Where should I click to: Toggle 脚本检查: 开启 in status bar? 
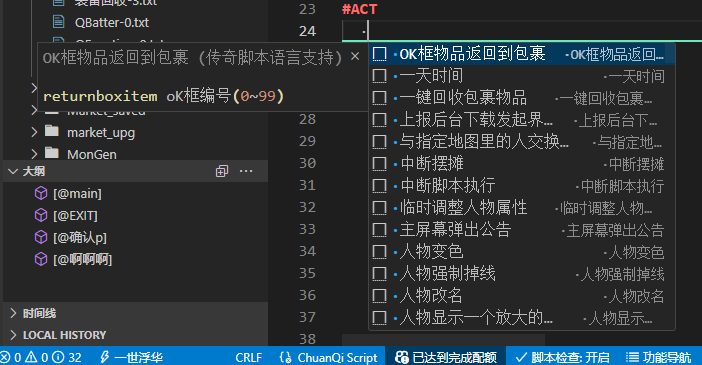point(562,357)
